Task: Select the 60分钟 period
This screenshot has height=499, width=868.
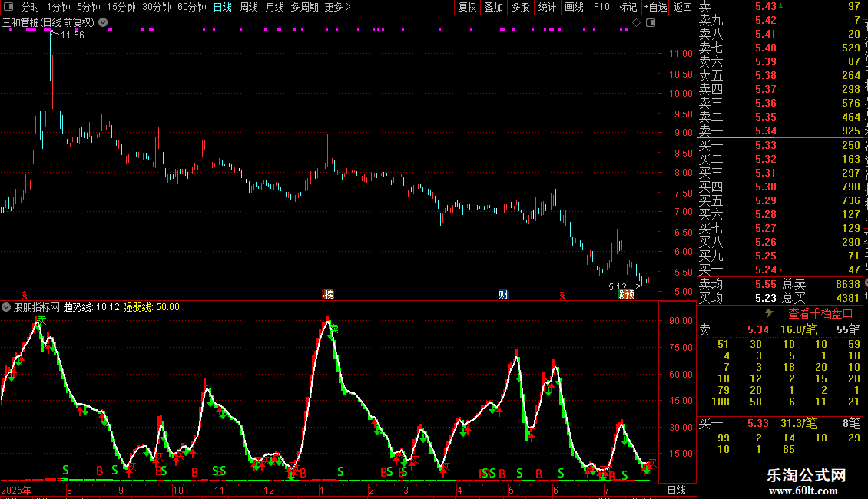Action: (191, 7)
